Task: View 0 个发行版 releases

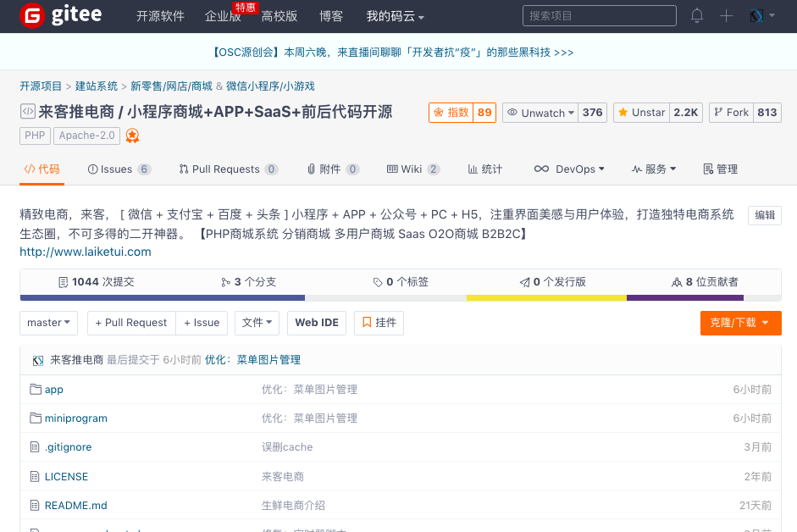Action: point(552,282)
